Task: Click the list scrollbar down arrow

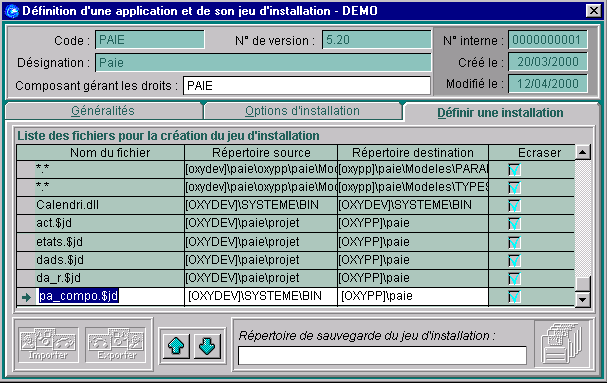Action: pos(583,299)
